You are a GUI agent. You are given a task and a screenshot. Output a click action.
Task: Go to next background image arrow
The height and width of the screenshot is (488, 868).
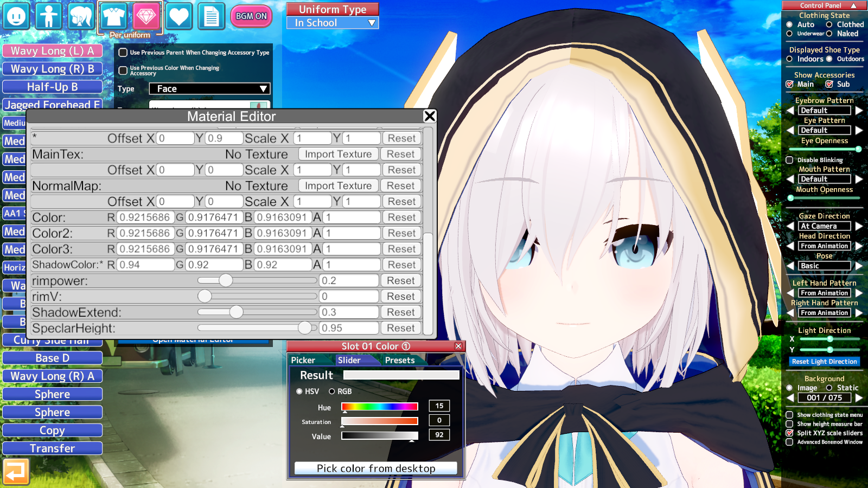pyautogui.click(x=859, y=398)
